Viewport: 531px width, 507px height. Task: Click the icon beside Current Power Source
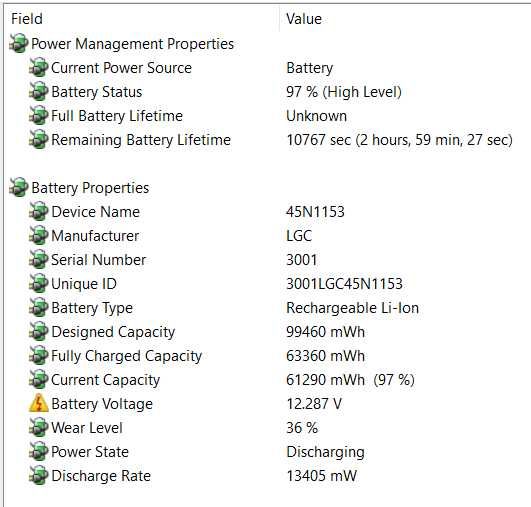point(38,67)
